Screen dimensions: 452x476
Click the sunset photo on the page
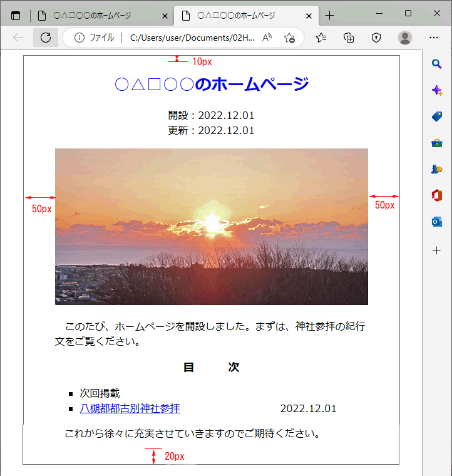(x=212, y=227)
